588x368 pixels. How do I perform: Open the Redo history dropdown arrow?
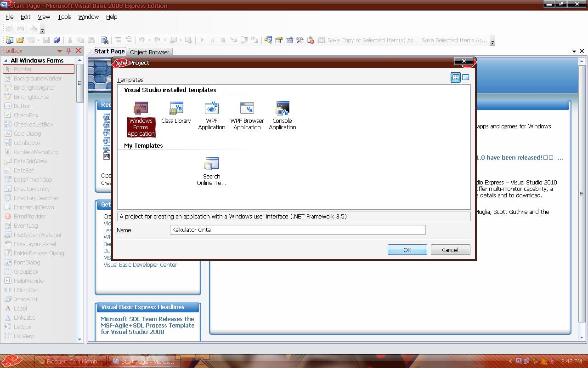164,40
